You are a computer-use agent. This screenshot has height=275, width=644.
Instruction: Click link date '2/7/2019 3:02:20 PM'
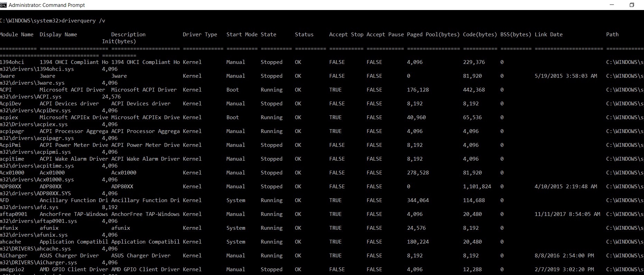564,269
